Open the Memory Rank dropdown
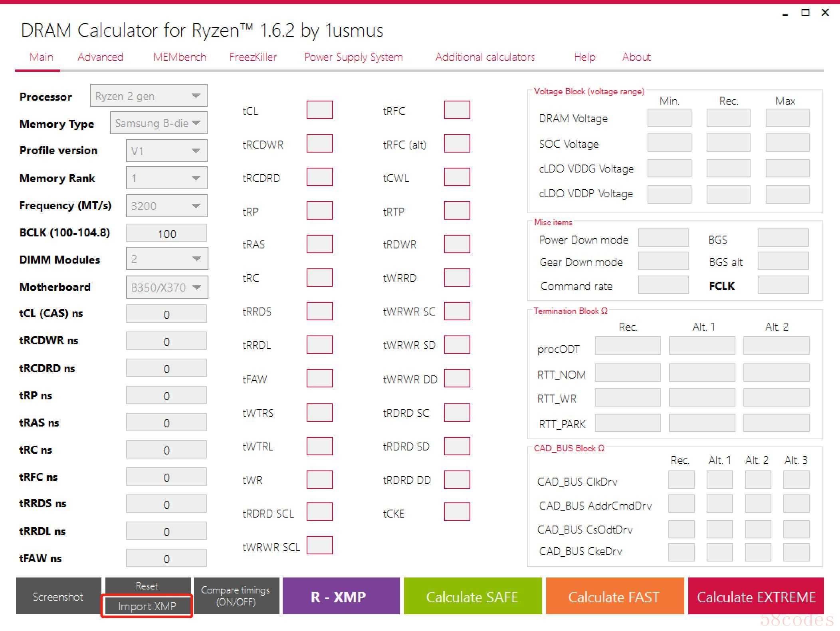Image resolution: width=840 pixels, height=631 pixels. pyautogui.click(x=166, y=178)
